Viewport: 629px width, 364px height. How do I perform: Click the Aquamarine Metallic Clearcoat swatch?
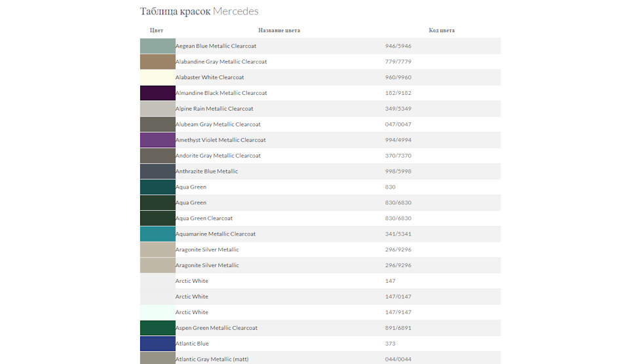(158, 234)
